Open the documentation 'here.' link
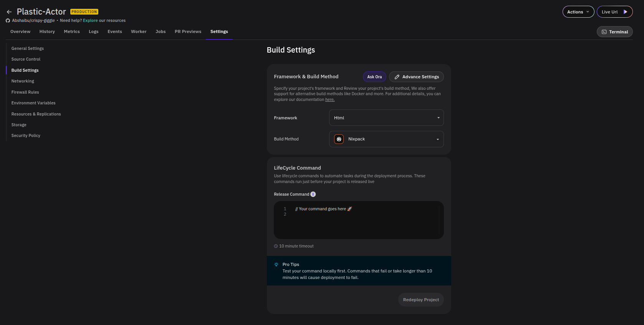This screenshot has width=644, height=325. (x=330, y=100)
